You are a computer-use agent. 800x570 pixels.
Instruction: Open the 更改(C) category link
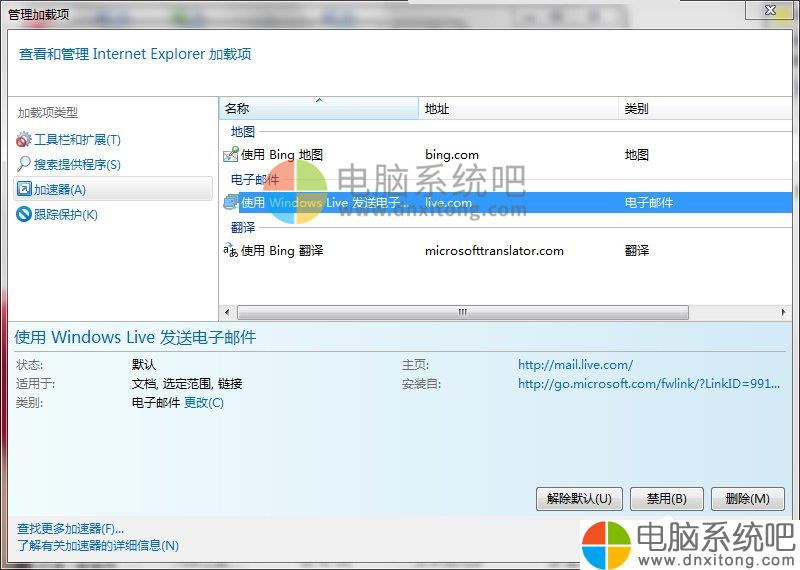tap(204, 403)
